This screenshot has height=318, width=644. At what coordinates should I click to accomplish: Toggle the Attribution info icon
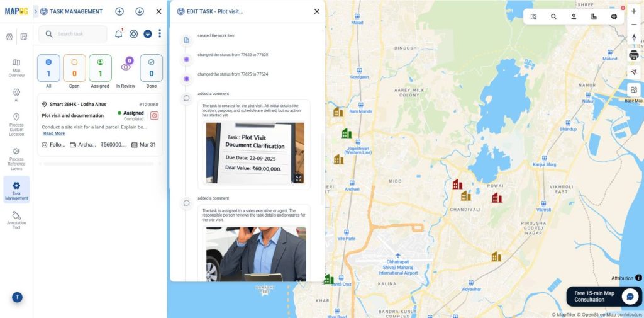click(x=639, y=278)
